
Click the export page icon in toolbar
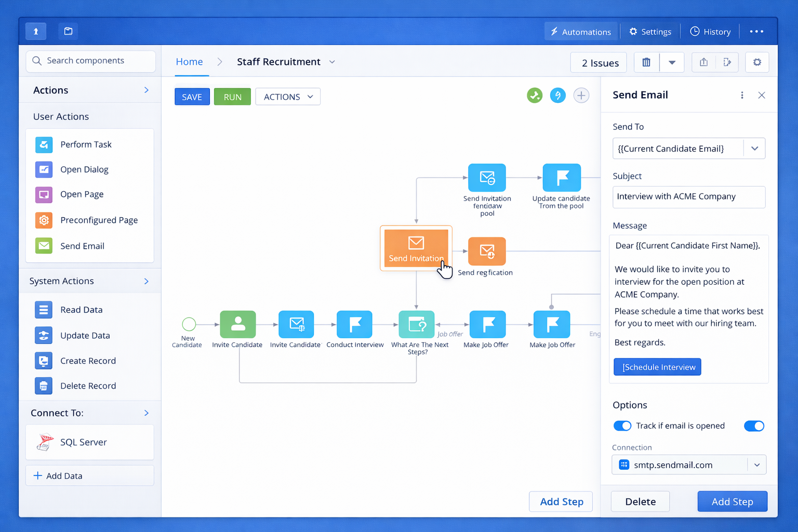[x=727, y=62]
